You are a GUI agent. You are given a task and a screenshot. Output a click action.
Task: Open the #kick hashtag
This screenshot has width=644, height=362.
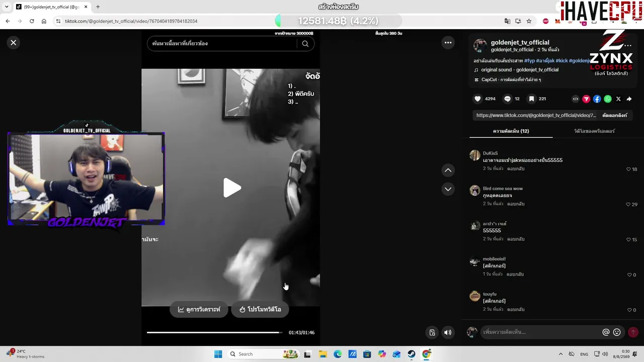tap(561, 61)
